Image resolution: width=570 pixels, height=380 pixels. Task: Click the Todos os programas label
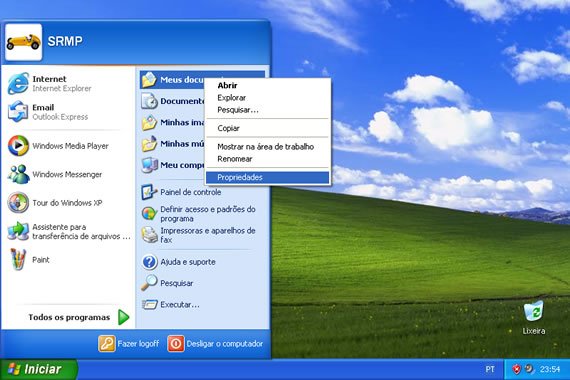tap(69, 317)
